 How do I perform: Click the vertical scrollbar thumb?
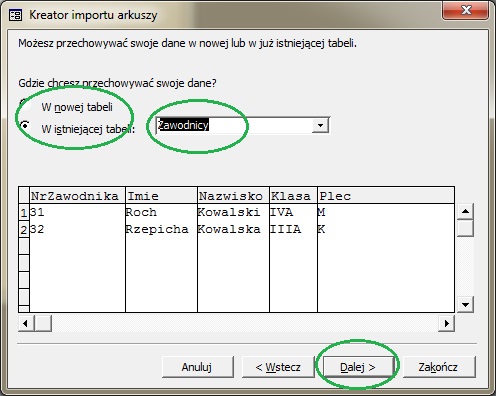[x=465, y=228]
